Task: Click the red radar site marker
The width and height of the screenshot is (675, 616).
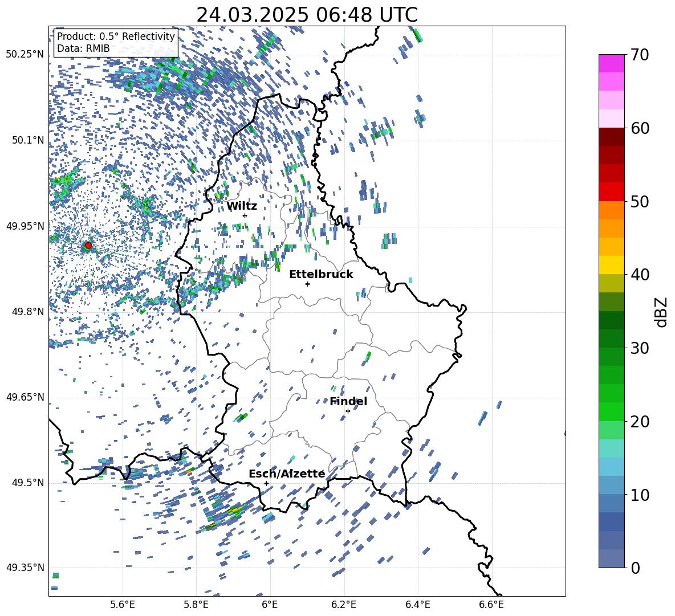Action: click(88, 246)
